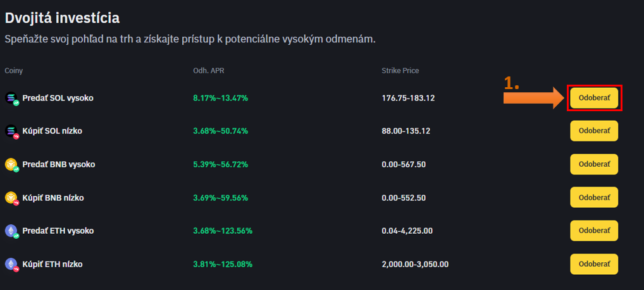644x290 pixels.
Task: Click the Strike Price column header
Action: (x=400, y=71)
